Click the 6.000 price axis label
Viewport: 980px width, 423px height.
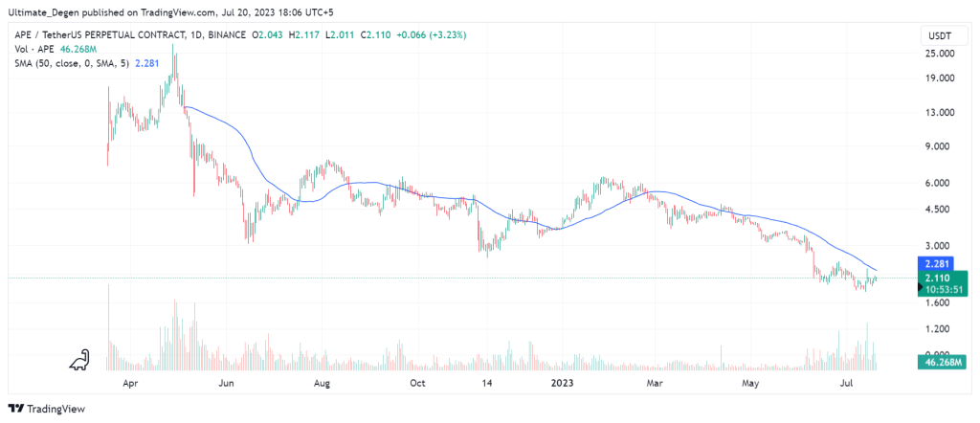point(940,184)
